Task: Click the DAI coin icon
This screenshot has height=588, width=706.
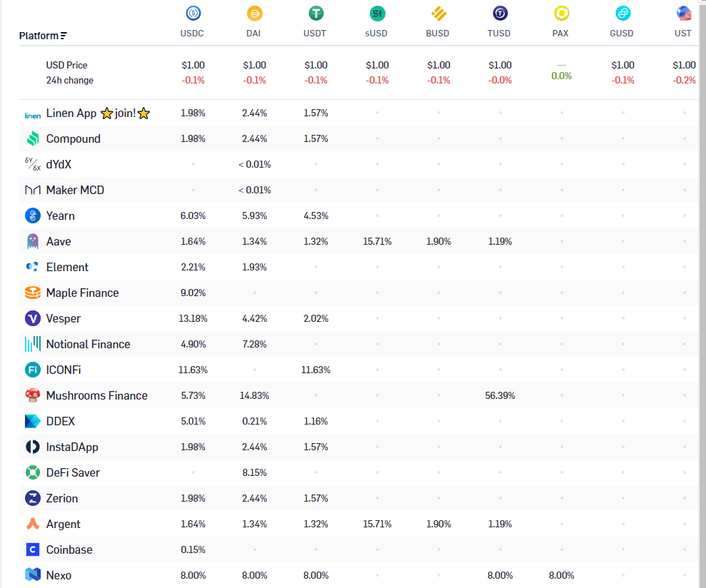Action: coord(254,13)
